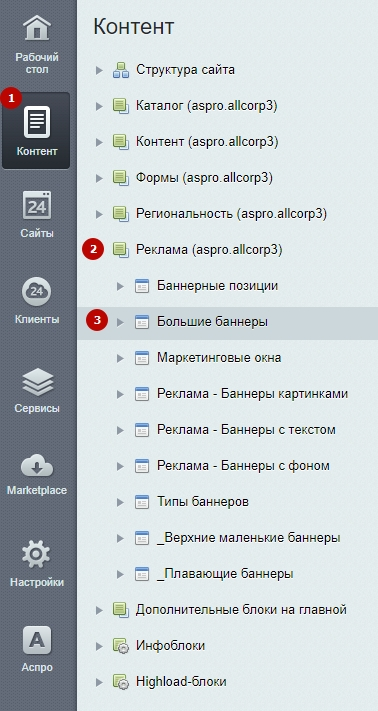Open Большие баннеры list label
The width and height of the screenshot is (378, 711).
point(213,321)
